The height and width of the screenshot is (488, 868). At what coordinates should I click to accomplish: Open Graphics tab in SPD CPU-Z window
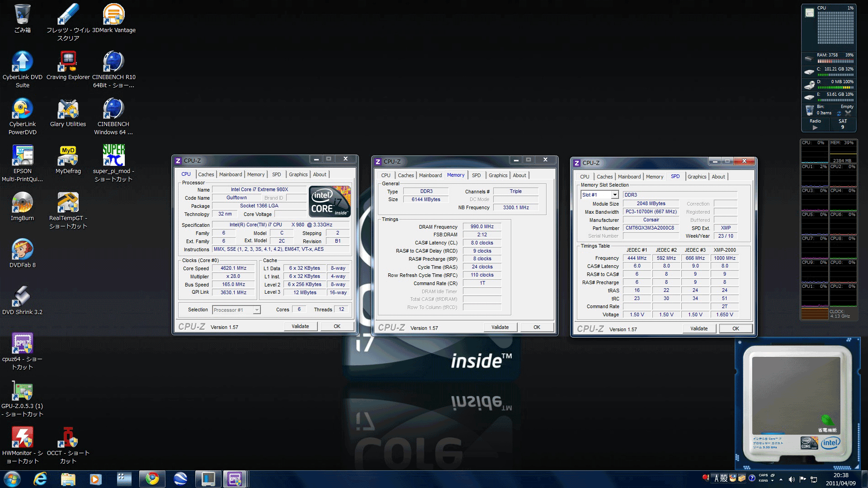[x=697, y=177]
